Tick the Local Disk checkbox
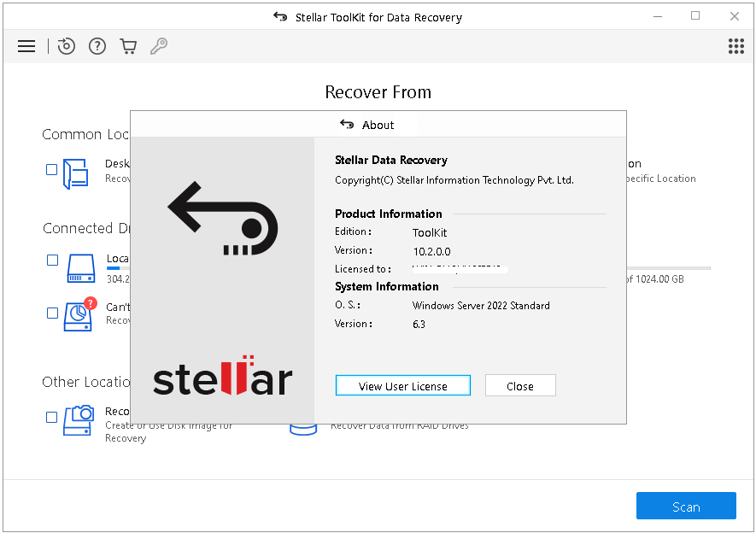This screenshot has width=756, height=533. pyautogui.click(x=53, y=261)
